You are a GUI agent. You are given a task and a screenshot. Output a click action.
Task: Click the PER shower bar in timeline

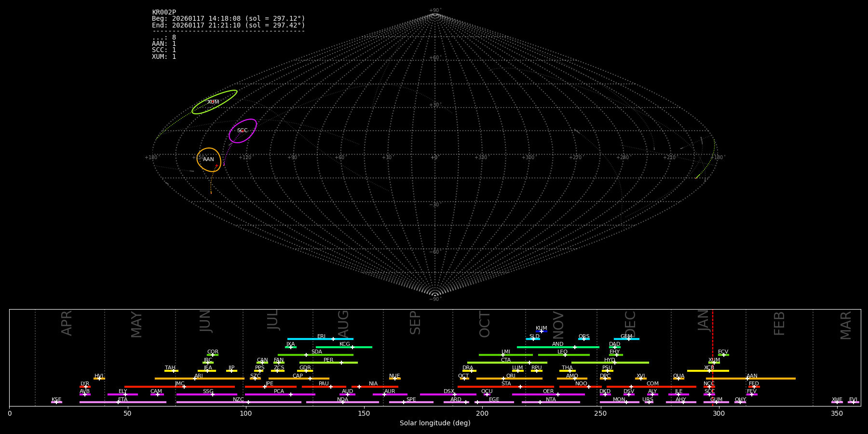328,363
